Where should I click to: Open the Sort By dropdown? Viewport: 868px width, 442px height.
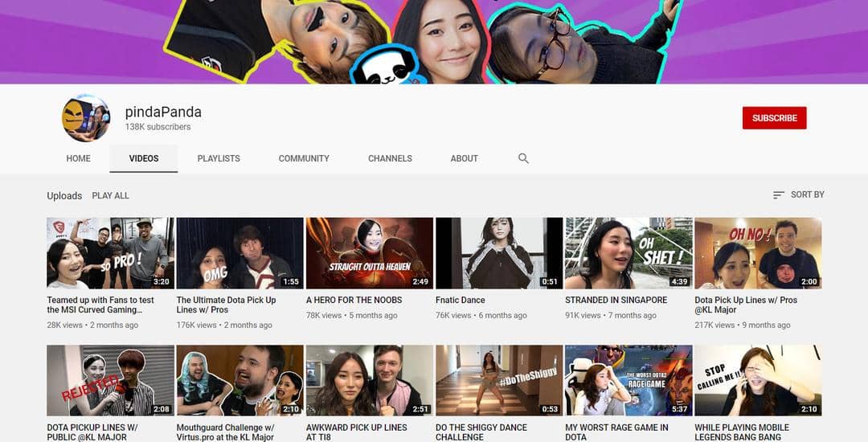(x=798, y=194)
